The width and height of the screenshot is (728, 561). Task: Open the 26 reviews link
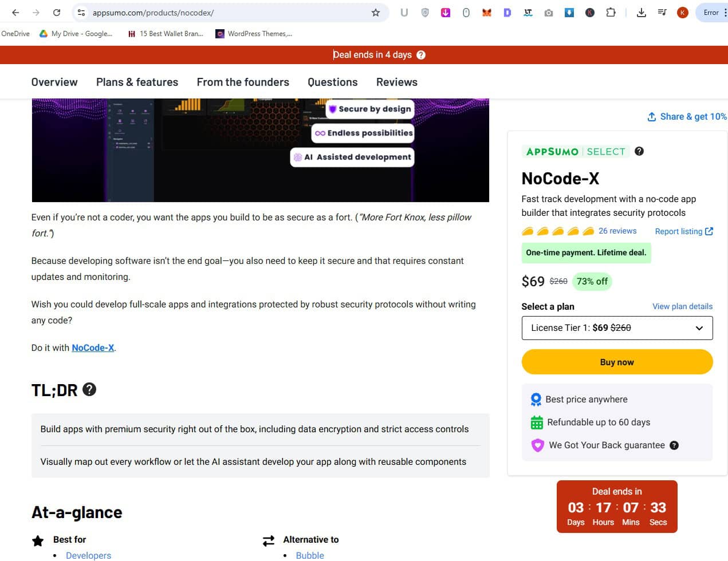(x=617, y=231)
